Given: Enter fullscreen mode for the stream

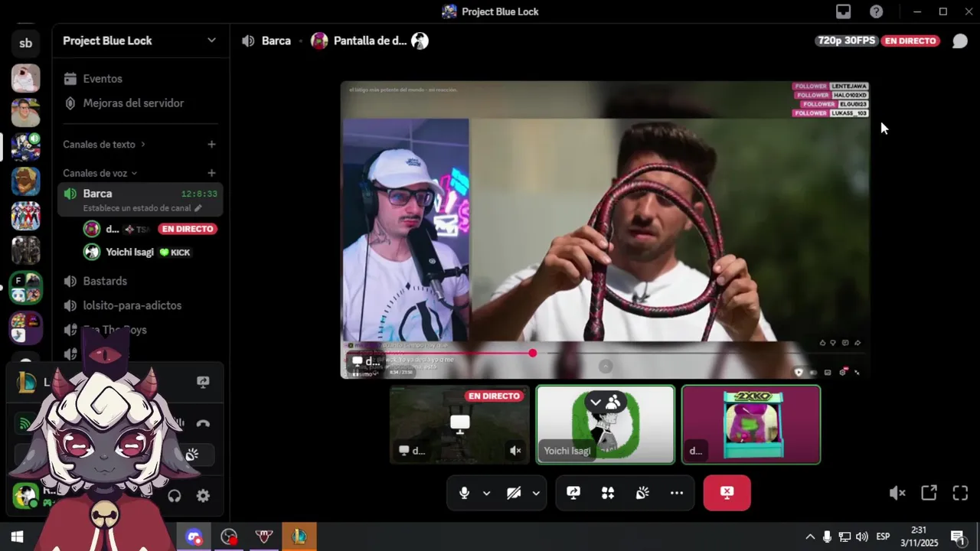Looking at the screenshot, I should [960, 493].
